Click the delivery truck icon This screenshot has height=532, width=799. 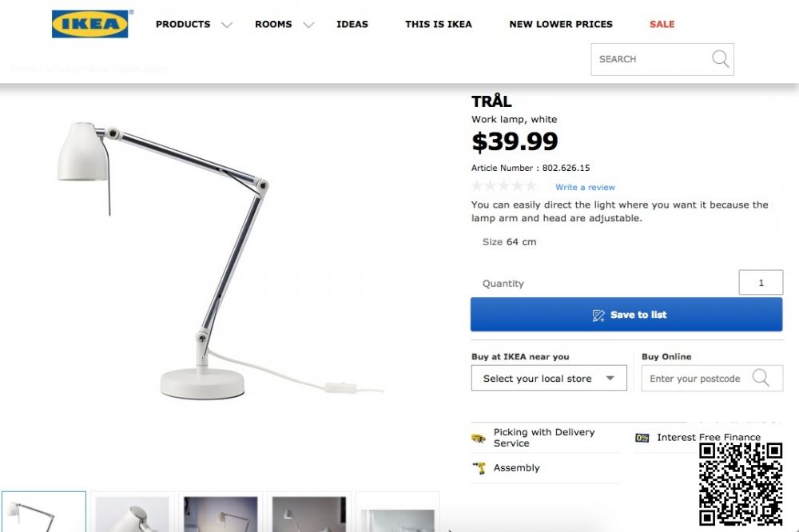[x=479, y=438]
